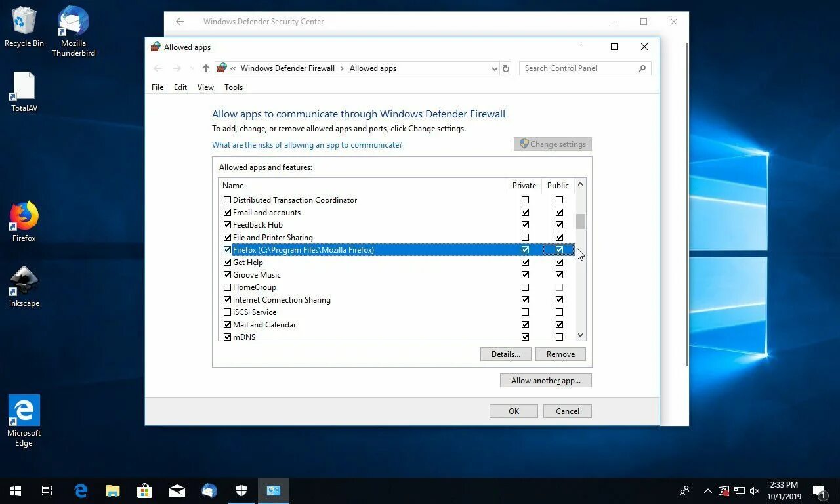Open the Recycle Bin desktop icon
Viewport: 840px width, 504px height.
point(24,27)
